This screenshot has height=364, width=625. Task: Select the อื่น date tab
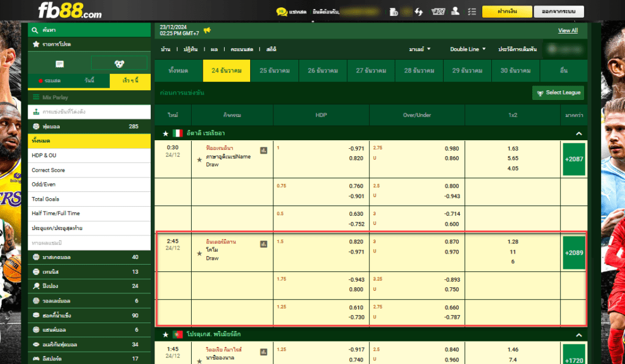[563, 71]
